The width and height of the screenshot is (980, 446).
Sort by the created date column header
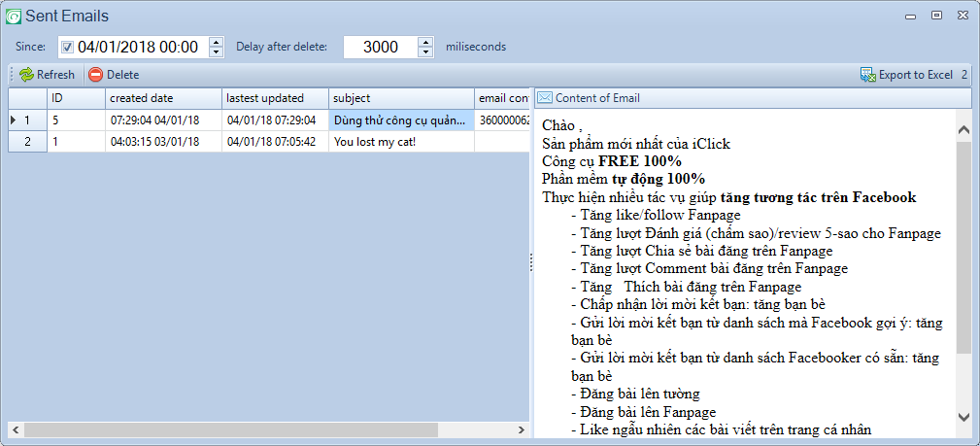163,98
